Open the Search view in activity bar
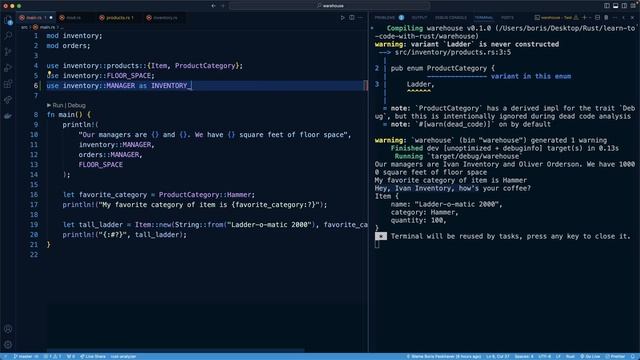The height and width of the screenshot is (360, 640). coord(8,36)
